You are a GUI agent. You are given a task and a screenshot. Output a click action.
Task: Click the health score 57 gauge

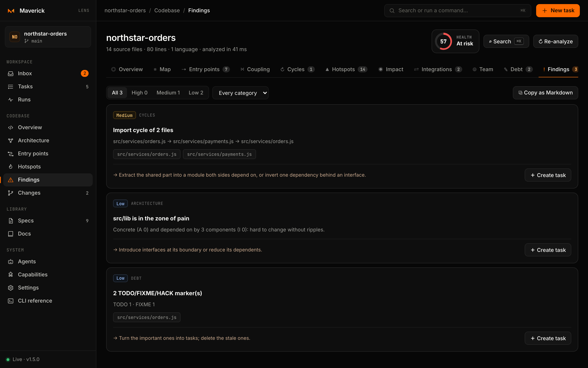(443, 41)
